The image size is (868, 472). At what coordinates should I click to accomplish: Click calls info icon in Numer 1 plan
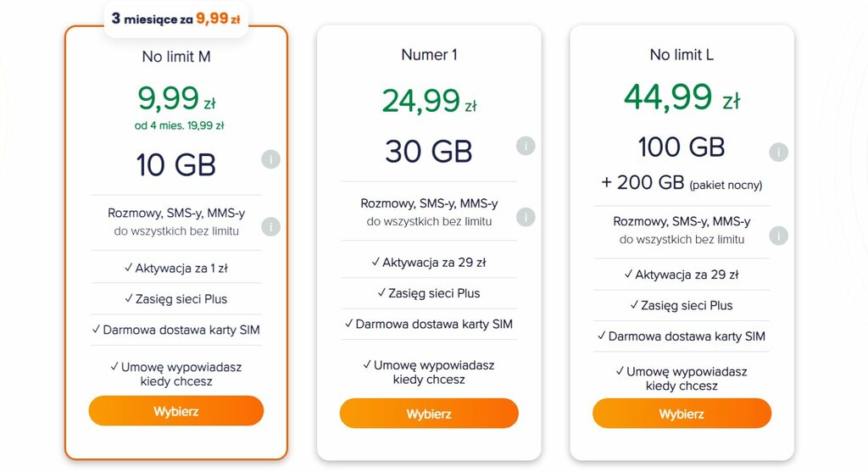(x=526, y=217)
